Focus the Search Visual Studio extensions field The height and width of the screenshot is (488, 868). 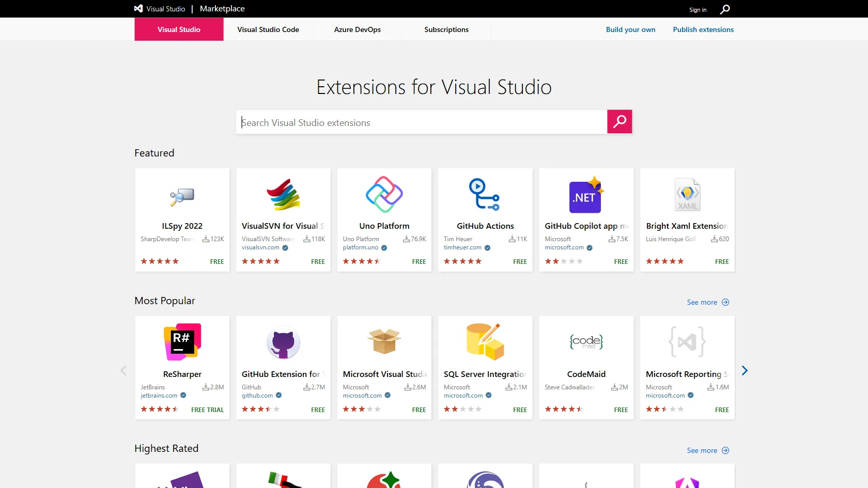pos(422,122)
